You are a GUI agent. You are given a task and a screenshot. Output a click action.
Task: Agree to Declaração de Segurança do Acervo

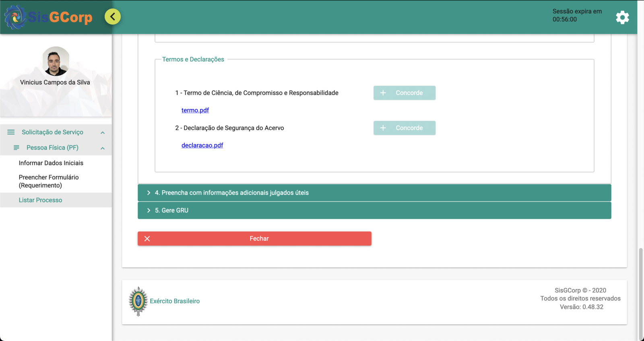click(404, 128)
